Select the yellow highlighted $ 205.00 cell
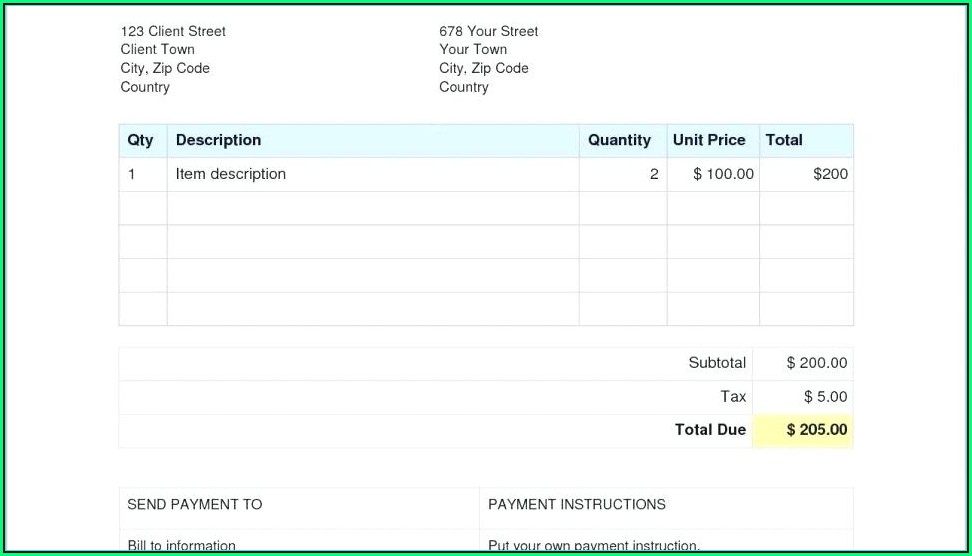Screen dimensions: 972x556 816,430
